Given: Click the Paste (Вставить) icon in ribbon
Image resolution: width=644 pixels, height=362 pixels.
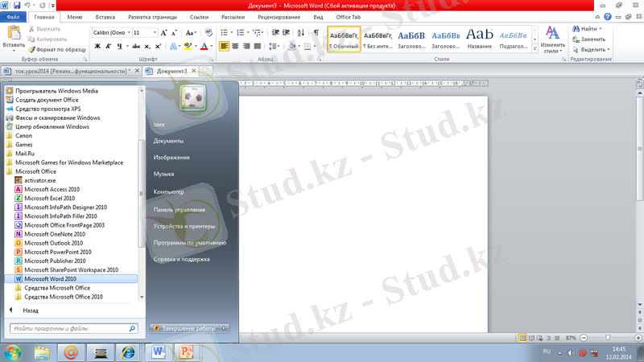Looking at the screenshot, I should 14,37.
